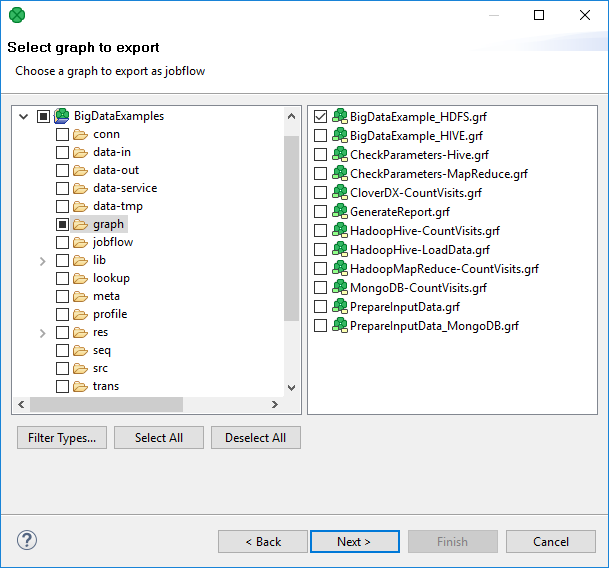Click the lookup folder icon
The image size is (609, 568).
80,278
